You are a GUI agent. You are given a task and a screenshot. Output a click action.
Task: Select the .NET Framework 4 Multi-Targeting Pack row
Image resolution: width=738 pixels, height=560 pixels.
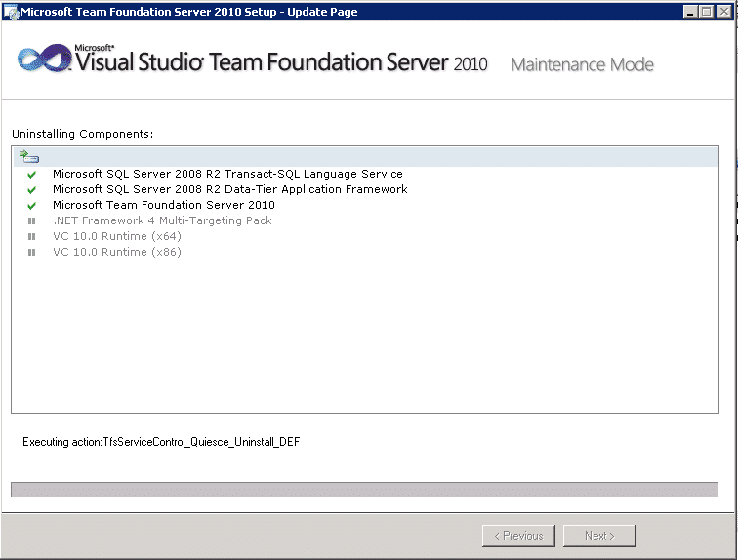pyautogui.click(x=162, y=220)
